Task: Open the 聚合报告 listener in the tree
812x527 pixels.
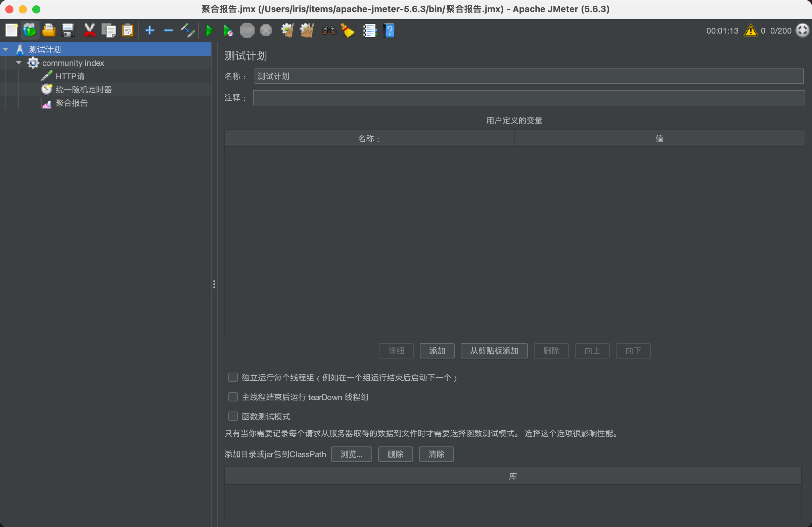Action: [72, 103]
